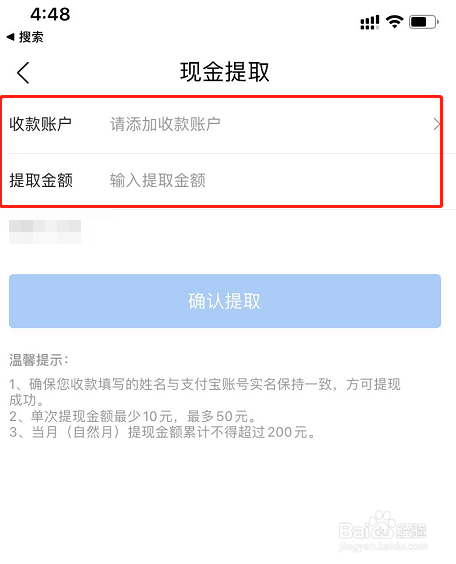Tap the 提取金额 label
The width and height of the screenshot is (456, 564).
[x=41, y=180]
